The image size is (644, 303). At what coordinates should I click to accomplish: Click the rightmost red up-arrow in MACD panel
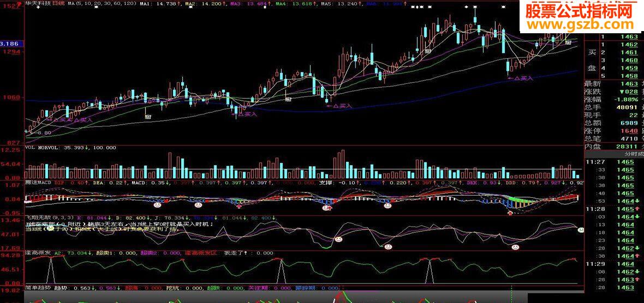[x=510, y=213]
